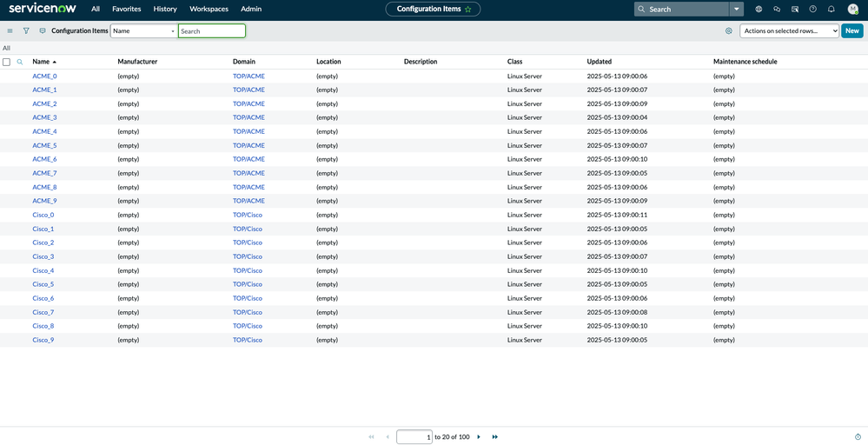868x445 pixels.
Task: Click the Configuration Items title pill
Action: click(x=433, y=9)
